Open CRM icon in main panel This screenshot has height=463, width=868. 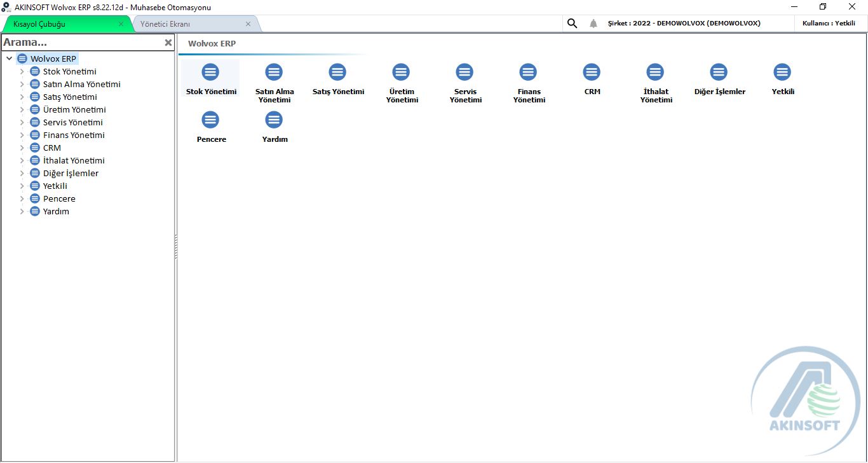pyautogui.click(x=592, y=72)
